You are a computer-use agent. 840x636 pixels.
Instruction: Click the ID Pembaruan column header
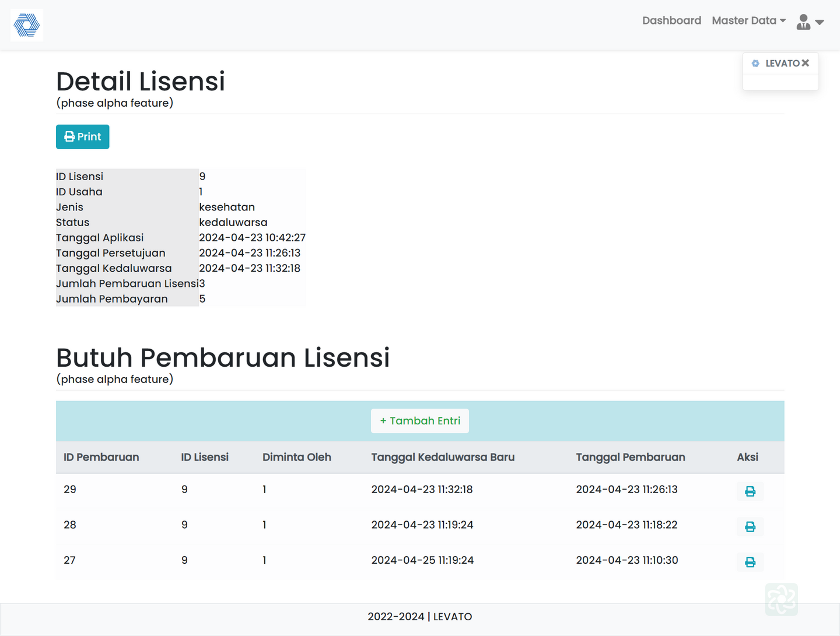[x=101, y=457]
